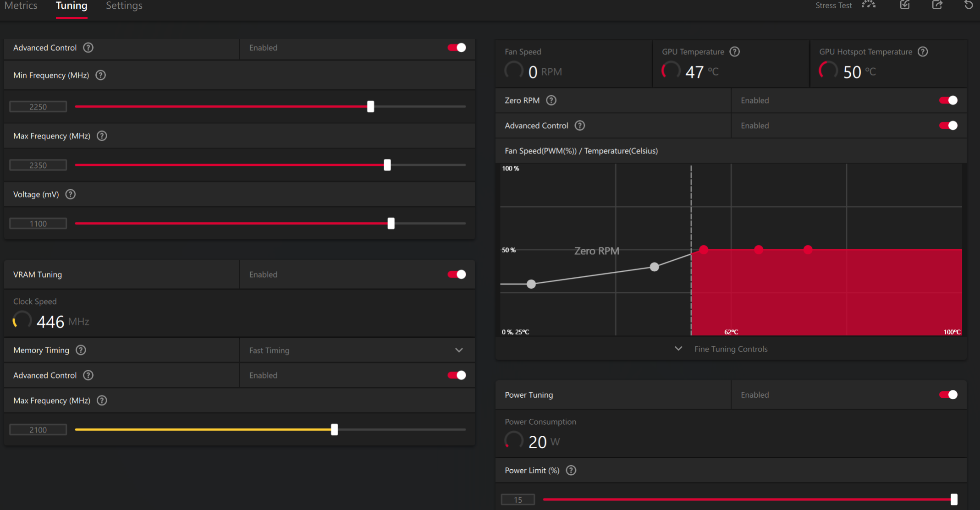The width and height of the screenshot is (980, 510).
Task: Disable the Zero RPM toggle
Action: [948, 100]
